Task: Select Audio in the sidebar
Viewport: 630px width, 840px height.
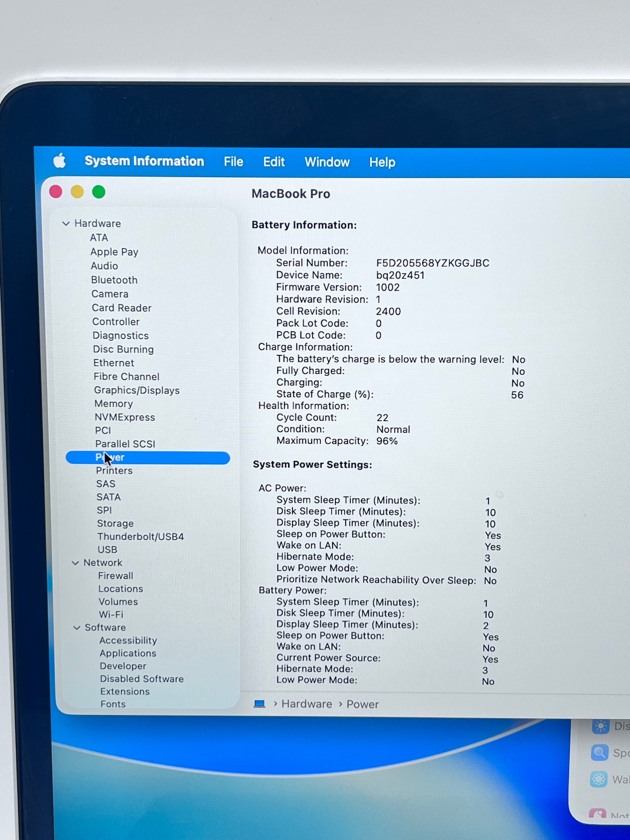Action: coord(104,266)
